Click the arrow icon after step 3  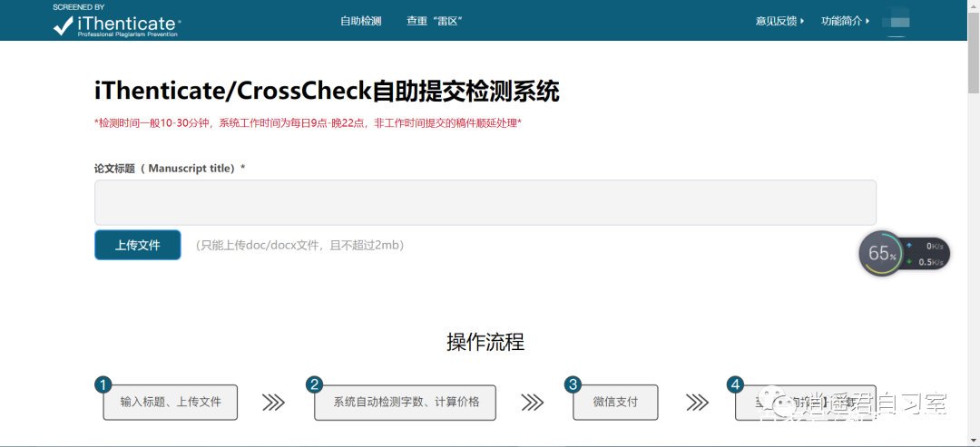tap(697, 403)
